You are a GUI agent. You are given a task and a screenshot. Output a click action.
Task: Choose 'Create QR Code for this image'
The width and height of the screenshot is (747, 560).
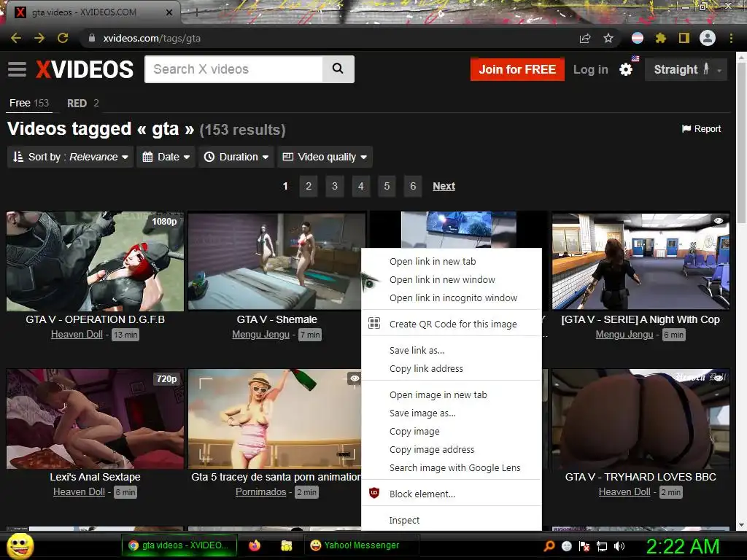(x=451, y=324)
